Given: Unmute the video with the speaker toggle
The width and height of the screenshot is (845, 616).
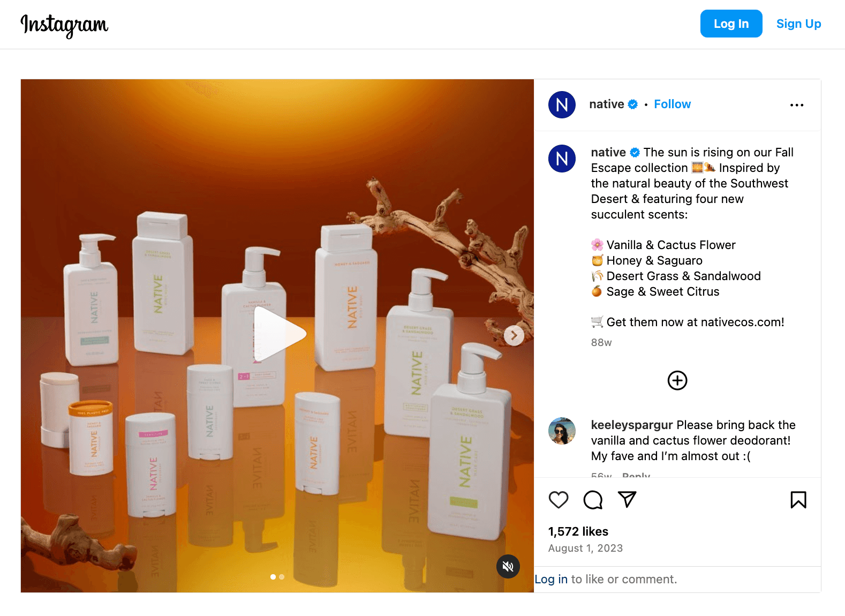Looking at the screenshot, I should click(x=508, y=566).
